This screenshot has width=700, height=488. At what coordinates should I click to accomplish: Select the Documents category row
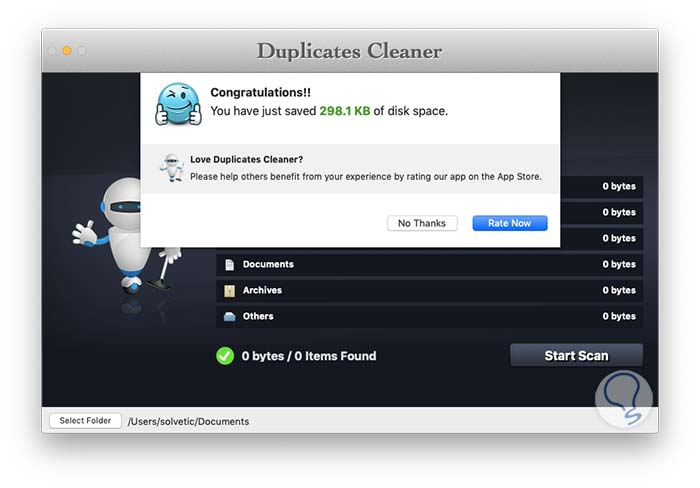coord(429,264)
